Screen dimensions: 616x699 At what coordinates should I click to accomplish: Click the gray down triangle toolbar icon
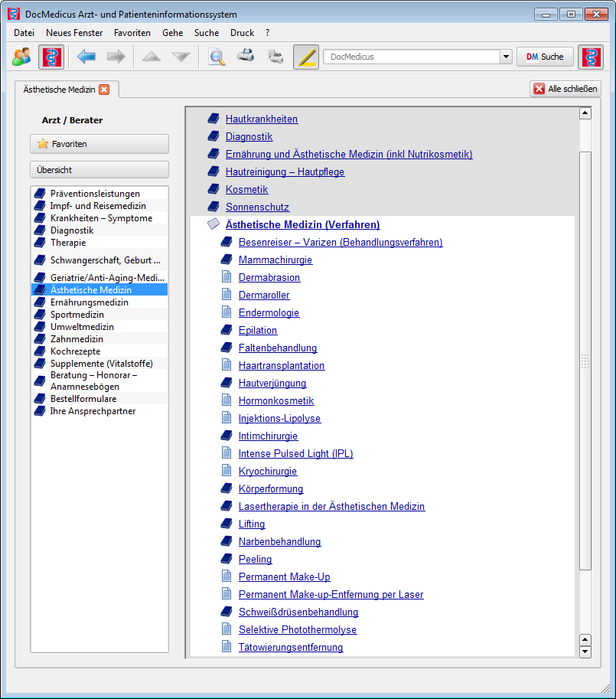coord(181,57)
